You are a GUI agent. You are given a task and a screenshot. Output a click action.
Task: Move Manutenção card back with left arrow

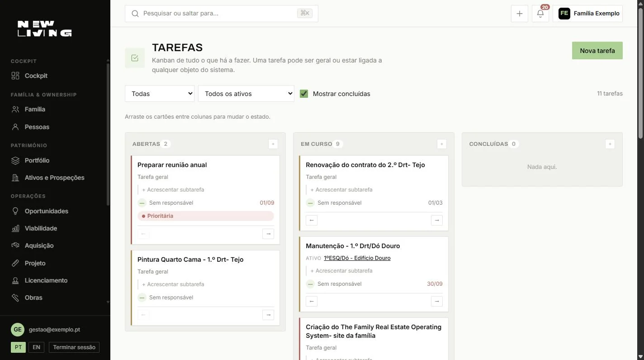pos(312,301)
